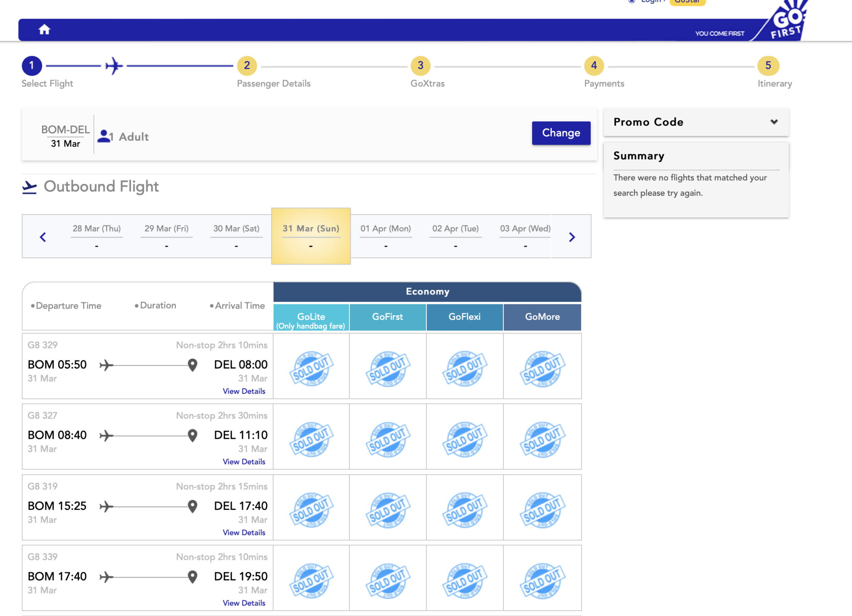Click 'DEL 19:50' arrival text
852x616 pixels.
pyautogui.click(x=240, y=577)
